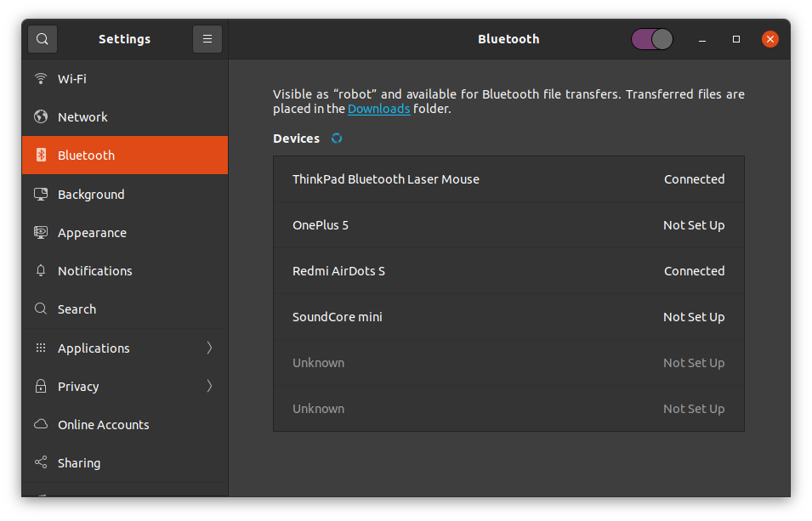
Task: Click the Notifications bell icon
Action: tap(41, 270)
